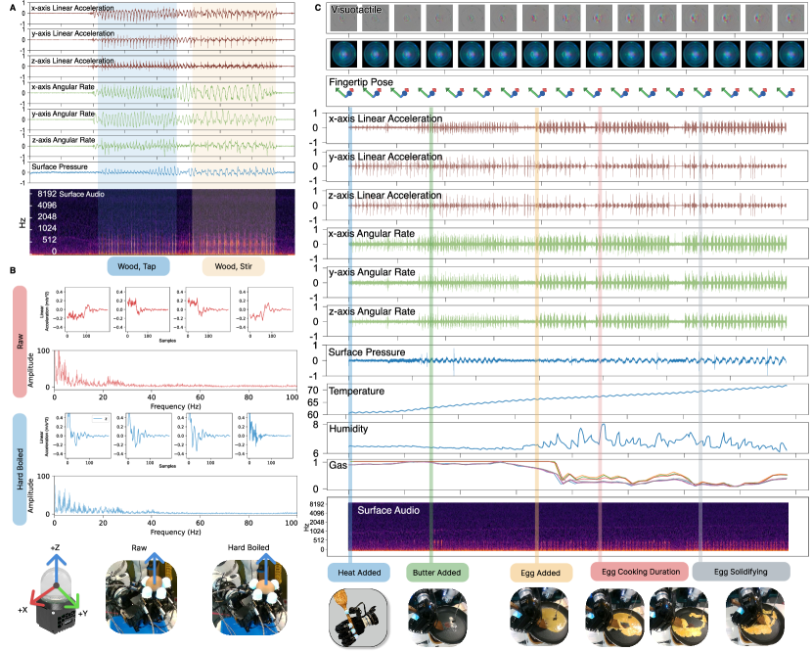Open the photo below Butter Added label

click(436, 617)
